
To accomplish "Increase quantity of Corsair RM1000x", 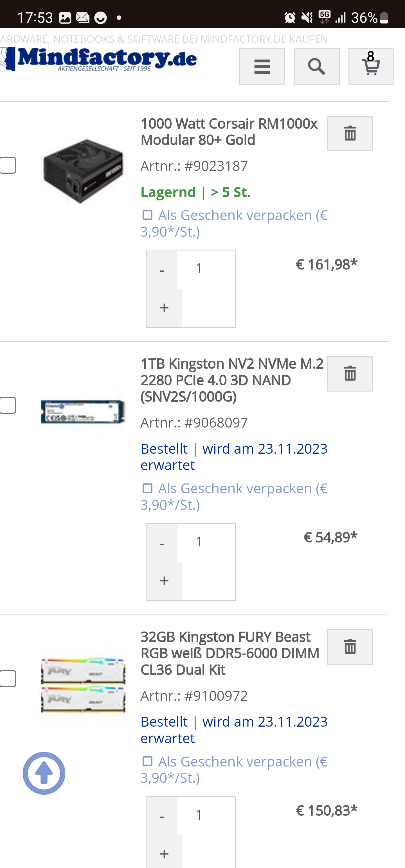I will 164,308.
